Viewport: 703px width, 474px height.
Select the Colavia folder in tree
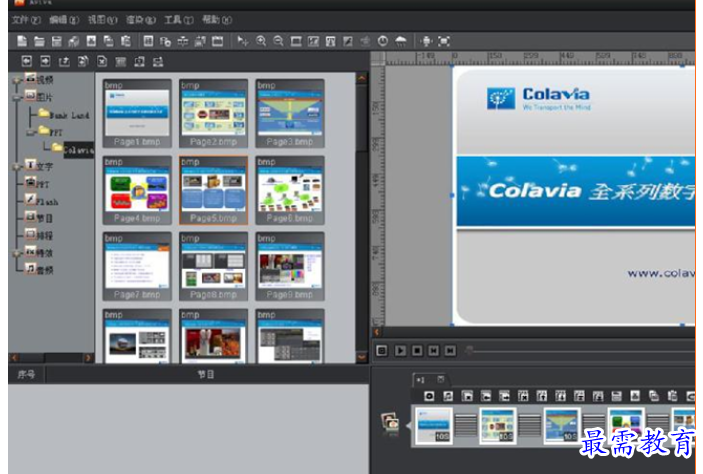[x=73, y=149]
